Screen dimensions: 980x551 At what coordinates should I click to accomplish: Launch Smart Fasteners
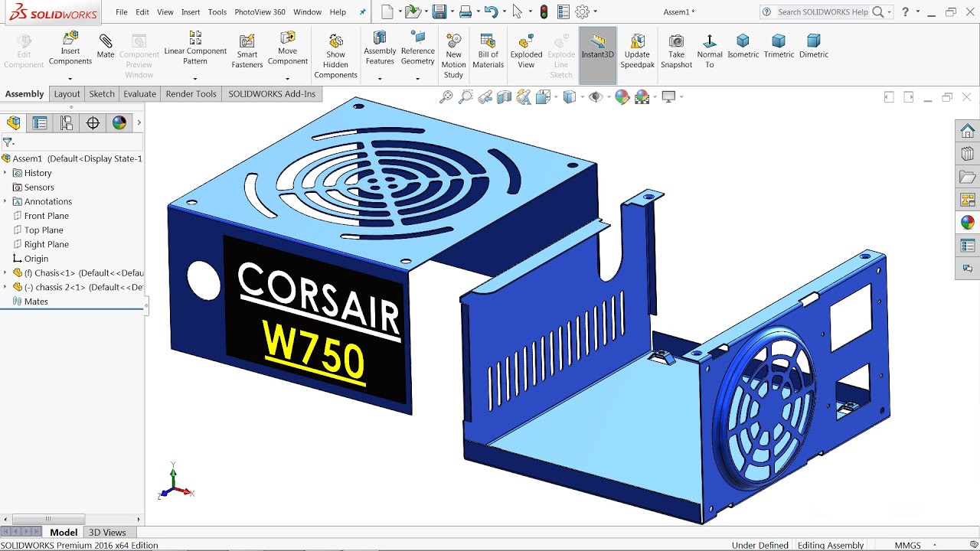(x=247, y=51)
